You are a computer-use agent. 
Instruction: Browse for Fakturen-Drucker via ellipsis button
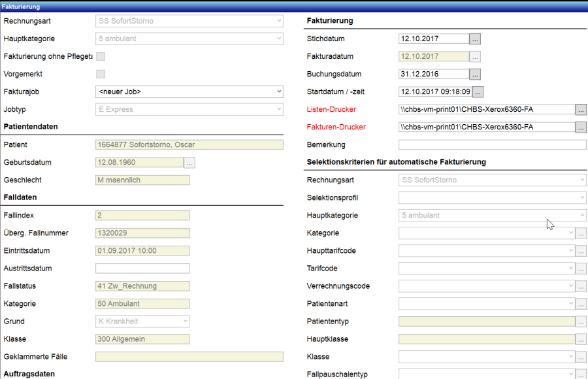(x=581, y=127)
